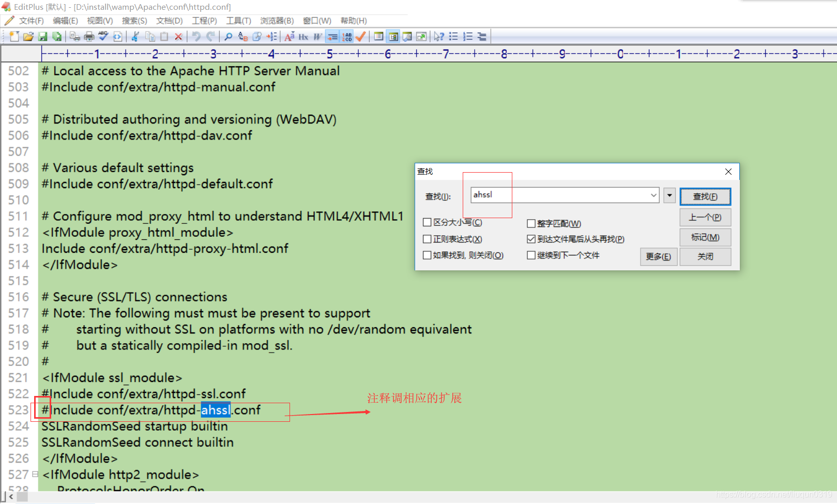
Task: Close the 查找 dialog with X
Action: pyautogui.click(x=728, y=172)
